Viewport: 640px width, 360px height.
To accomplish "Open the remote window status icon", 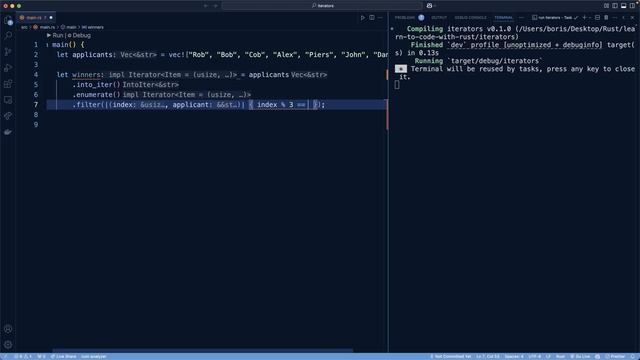I will (x=5, y=356).
